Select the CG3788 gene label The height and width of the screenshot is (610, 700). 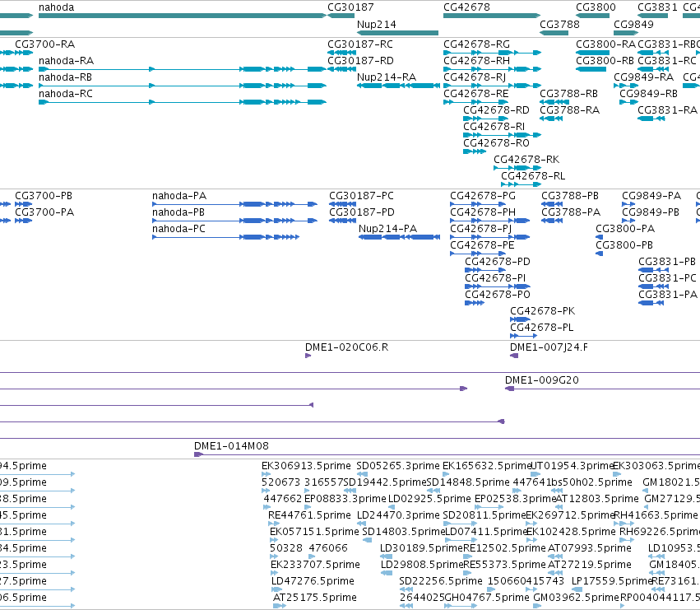click(x=559, y=24)
